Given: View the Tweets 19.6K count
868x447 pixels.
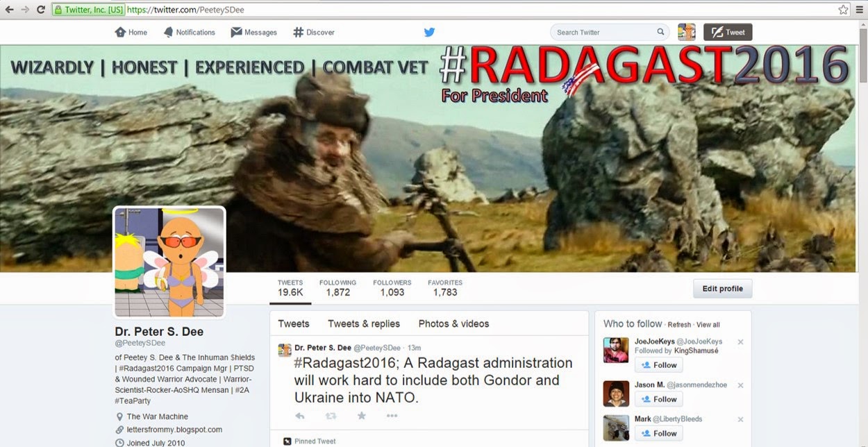Looking at the screenshot, I should 290,288.
